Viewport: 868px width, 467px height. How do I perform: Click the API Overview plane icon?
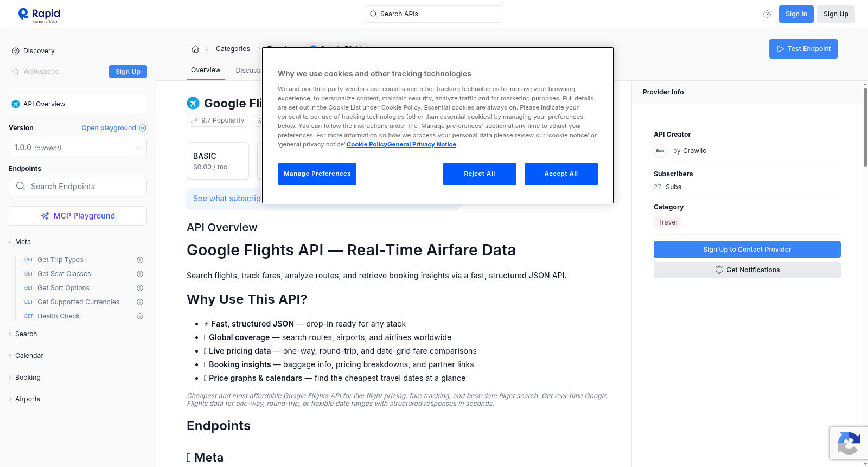click(16, 104)
